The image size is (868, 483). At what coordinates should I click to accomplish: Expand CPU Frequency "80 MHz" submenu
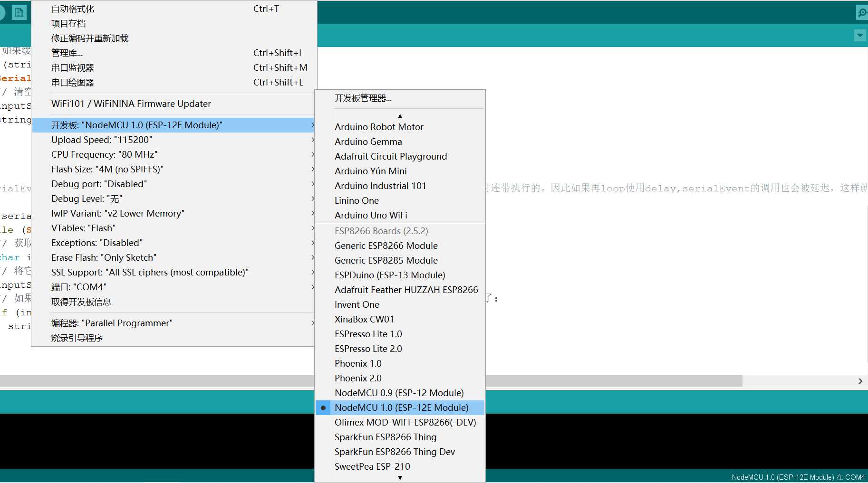(174, 154)
